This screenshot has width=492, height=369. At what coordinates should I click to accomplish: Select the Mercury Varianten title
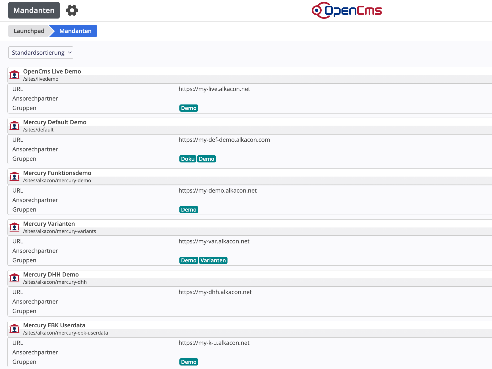pos(49,224)
